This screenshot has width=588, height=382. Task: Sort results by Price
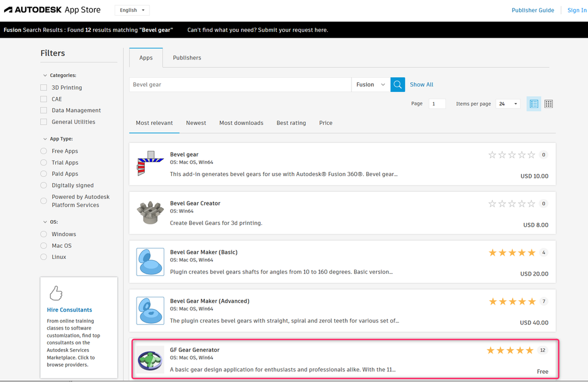point(325,123)
